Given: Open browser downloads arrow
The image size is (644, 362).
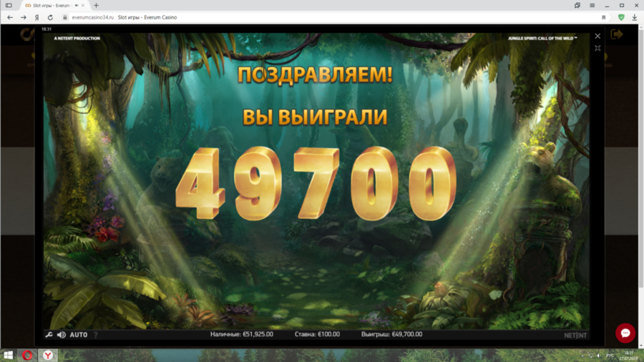Looking at the screenshot, I should [x=635, y=17].
